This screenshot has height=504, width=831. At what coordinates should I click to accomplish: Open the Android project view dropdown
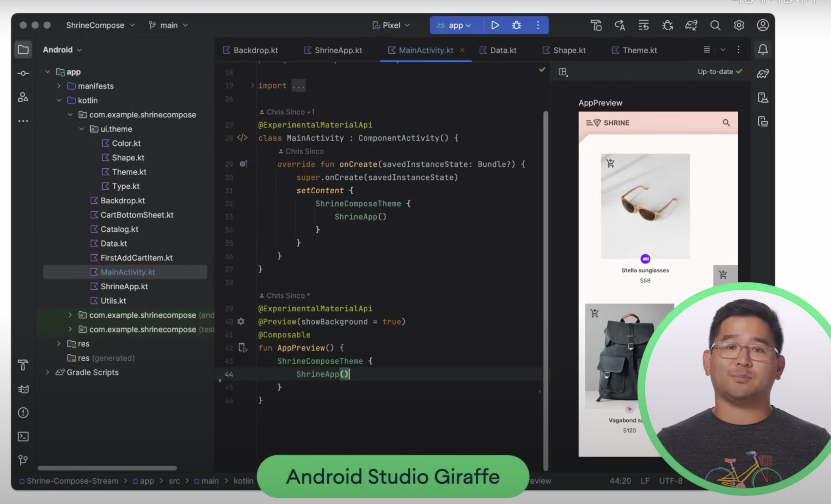point(62,50)
